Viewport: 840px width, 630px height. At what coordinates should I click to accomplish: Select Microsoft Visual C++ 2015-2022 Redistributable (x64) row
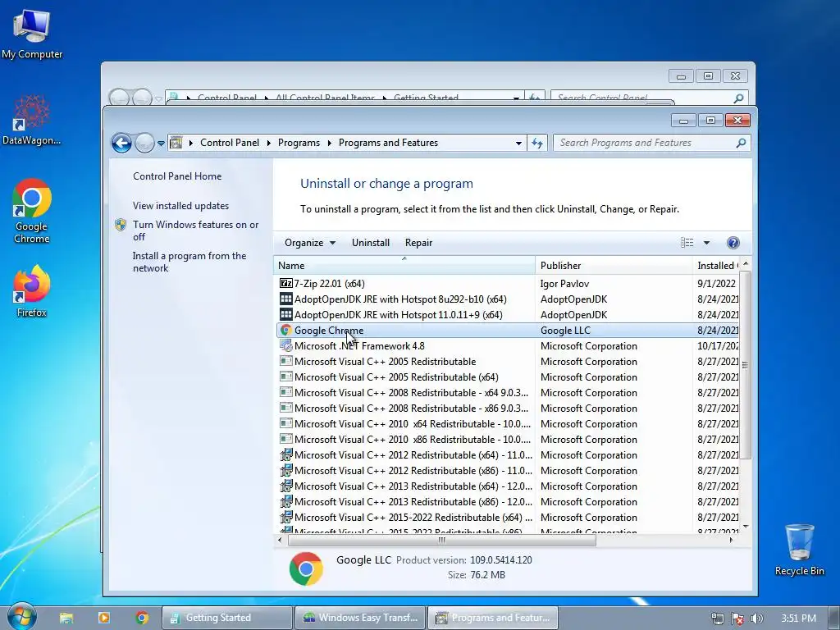508,518
